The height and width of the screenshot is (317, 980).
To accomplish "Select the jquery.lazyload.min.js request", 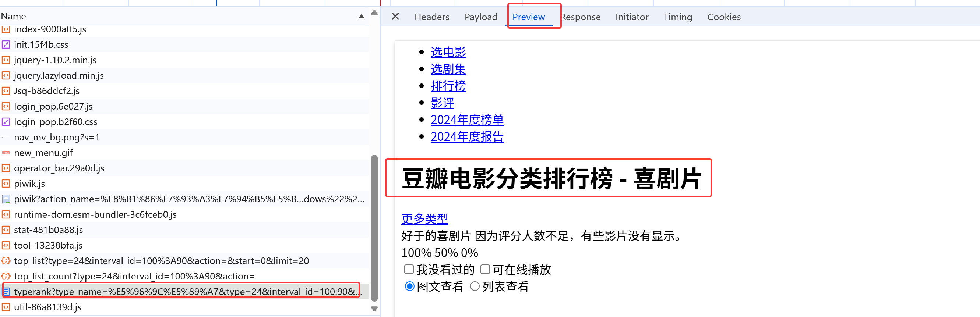I will tap(184, 75).
